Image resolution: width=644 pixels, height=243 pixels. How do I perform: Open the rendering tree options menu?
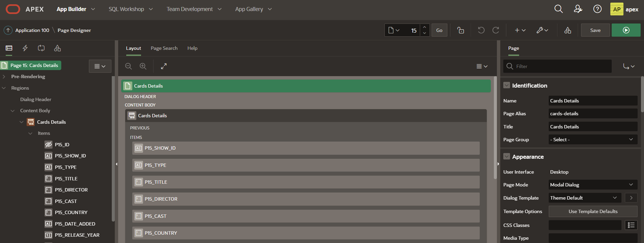coord(100,66)
